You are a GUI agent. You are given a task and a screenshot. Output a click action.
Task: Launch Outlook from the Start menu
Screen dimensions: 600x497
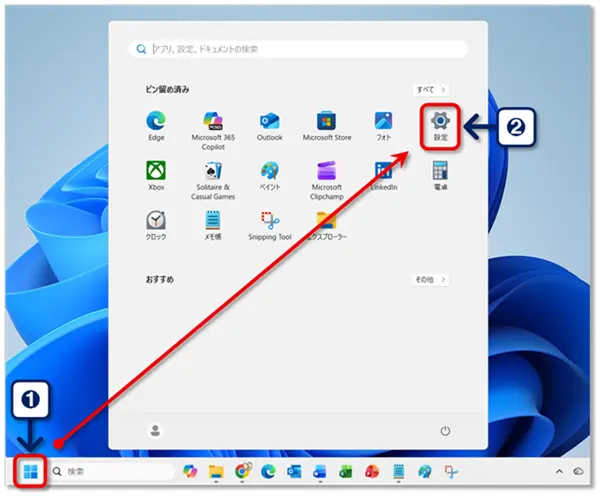point(269,125)
